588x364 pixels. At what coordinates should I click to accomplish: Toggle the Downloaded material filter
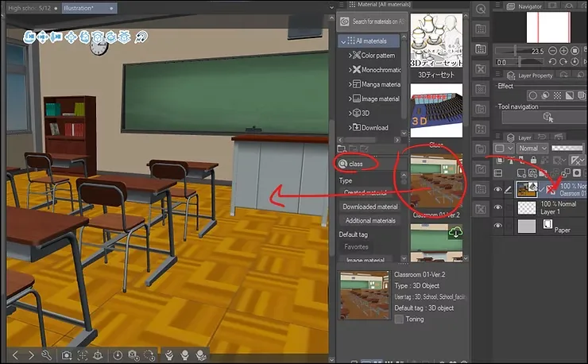370,207
